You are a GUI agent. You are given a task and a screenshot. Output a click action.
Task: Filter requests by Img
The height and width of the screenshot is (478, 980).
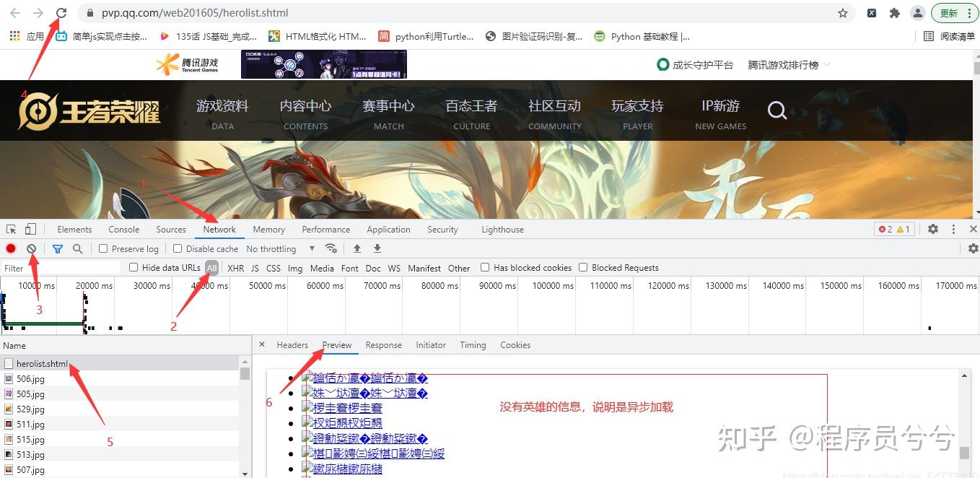pos(295,268)
